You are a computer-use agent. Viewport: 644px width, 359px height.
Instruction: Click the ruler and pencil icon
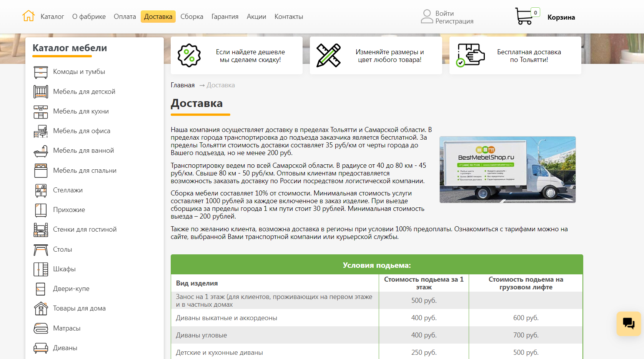(328, 55)
